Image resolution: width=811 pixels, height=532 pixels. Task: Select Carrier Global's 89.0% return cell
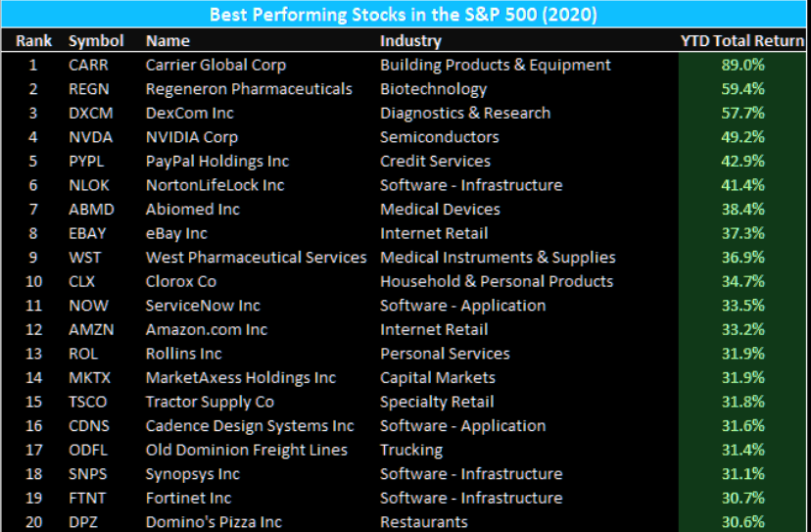(741, 65)
